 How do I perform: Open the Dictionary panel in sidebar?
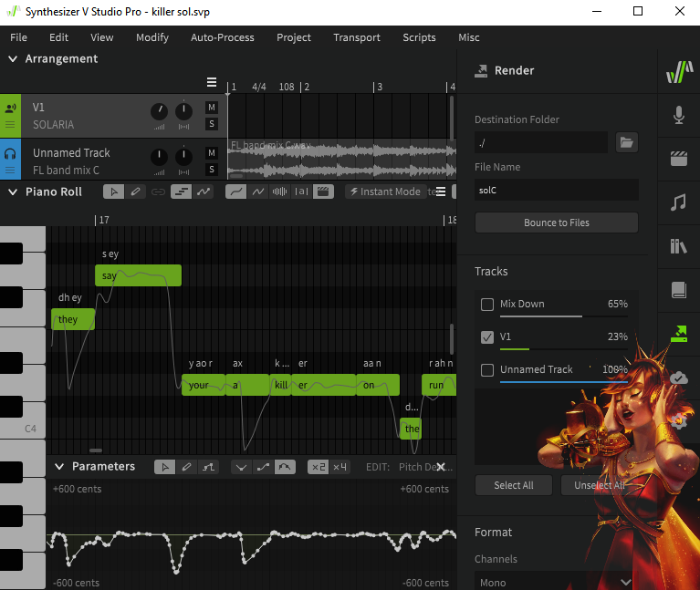[678, 290]
